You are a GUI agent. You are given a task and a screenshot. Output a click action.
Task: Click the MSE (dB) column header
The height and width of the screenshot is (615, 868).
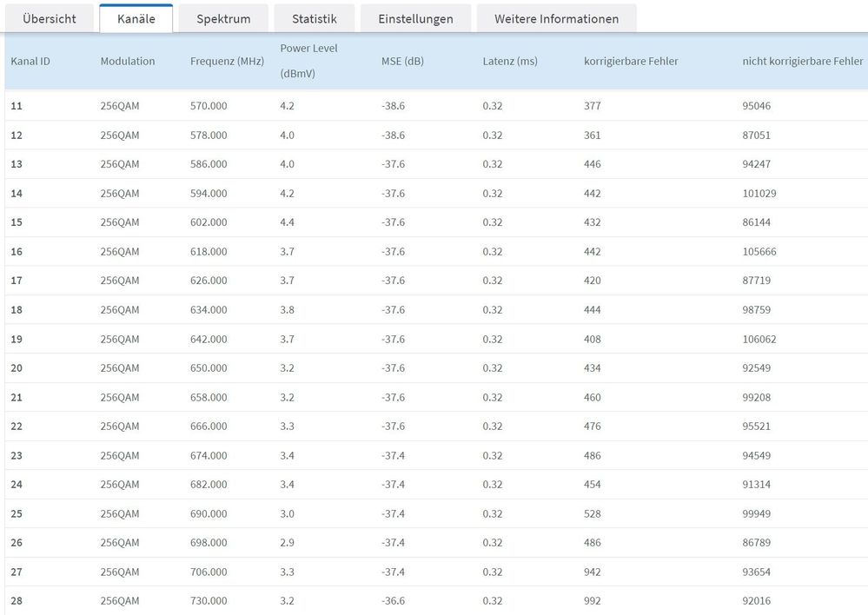click(x=402, y=62)
